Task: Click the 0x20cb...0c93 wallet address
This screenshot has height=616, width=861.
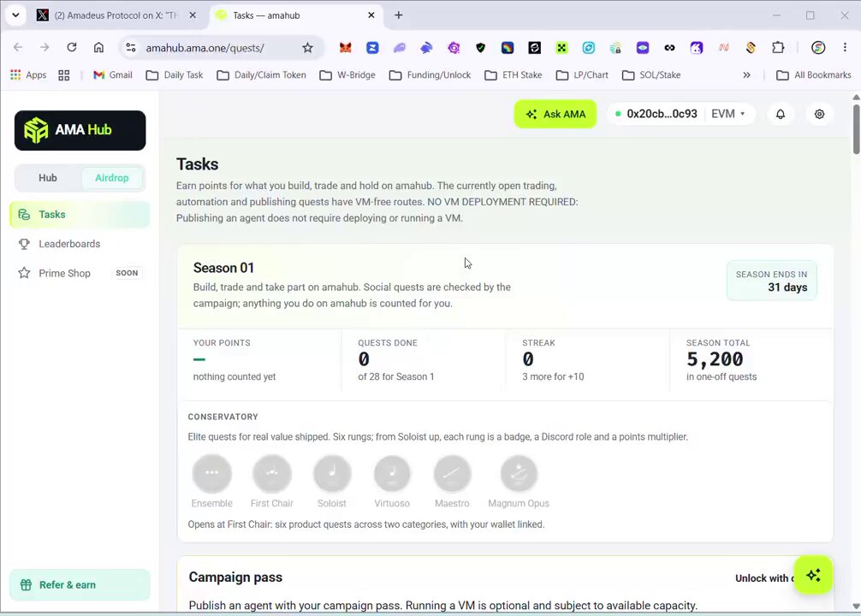Action: [662, 114]
